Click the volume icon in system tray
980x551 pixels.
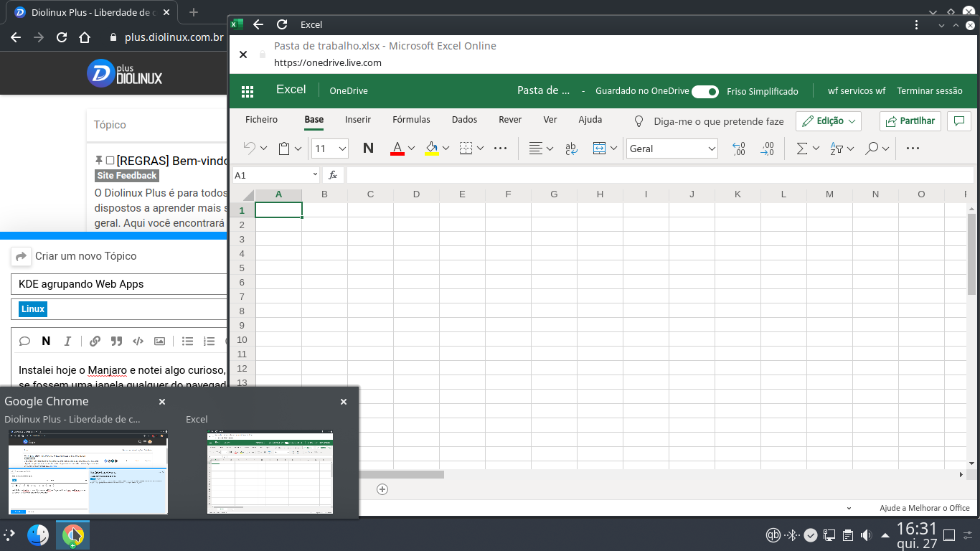[x=866, y=535]
